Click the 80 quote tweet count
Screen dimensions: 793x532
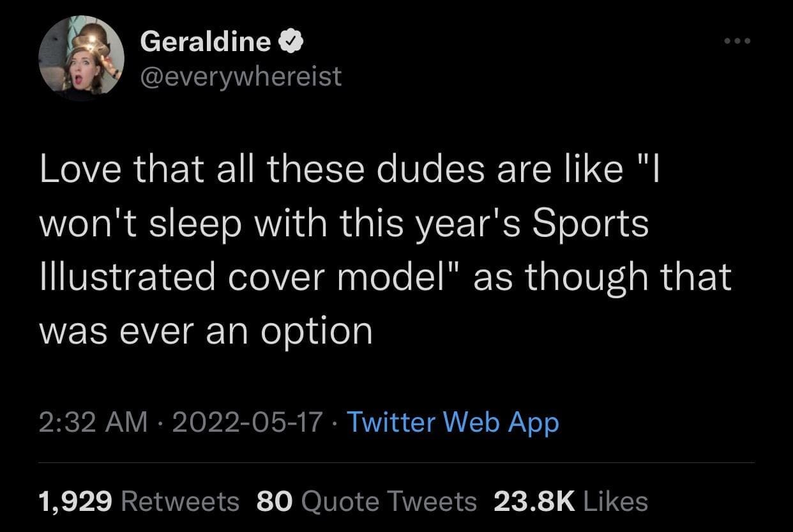[x=274, y=501]
